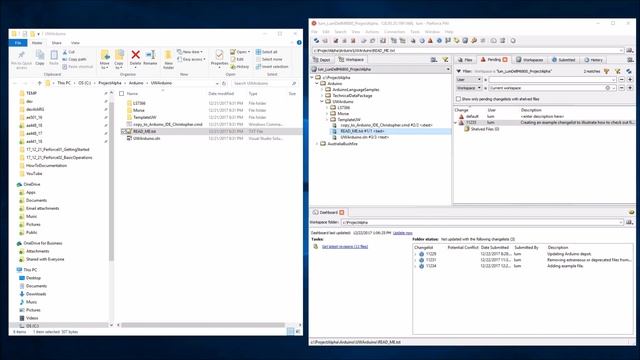
Task: Expand the AustraliaBushfire folder in P4V tree
Action: click(x=317, y=144)
